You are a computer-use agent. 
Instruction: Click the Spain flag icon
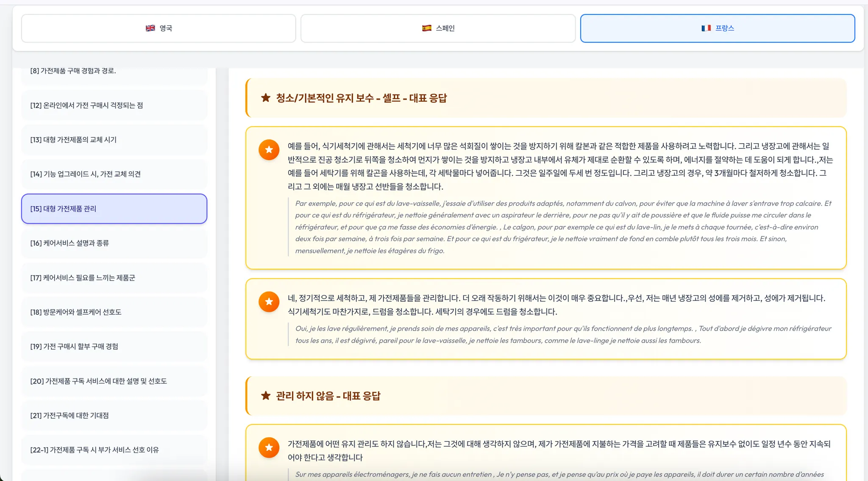(x=427, y=28)
